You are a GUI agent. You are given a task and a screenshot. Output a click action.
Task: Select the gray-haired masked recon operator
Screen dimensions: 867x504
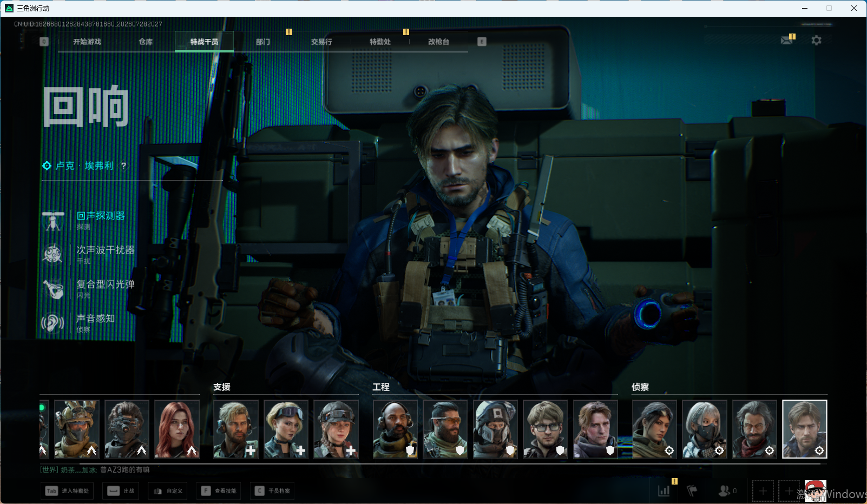(x=705, y=429)
